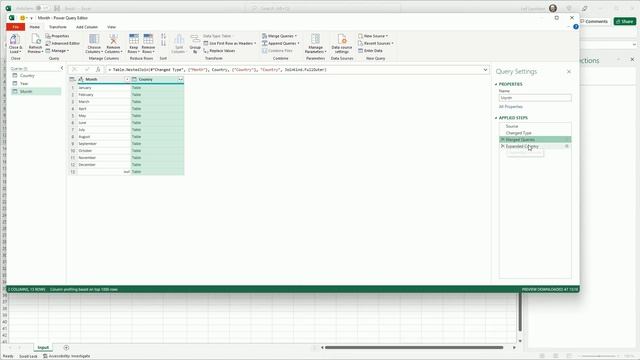This screenshot has width=640, height=360.
Task: Click the Remove Rows icon
Action: pos(148,39)
